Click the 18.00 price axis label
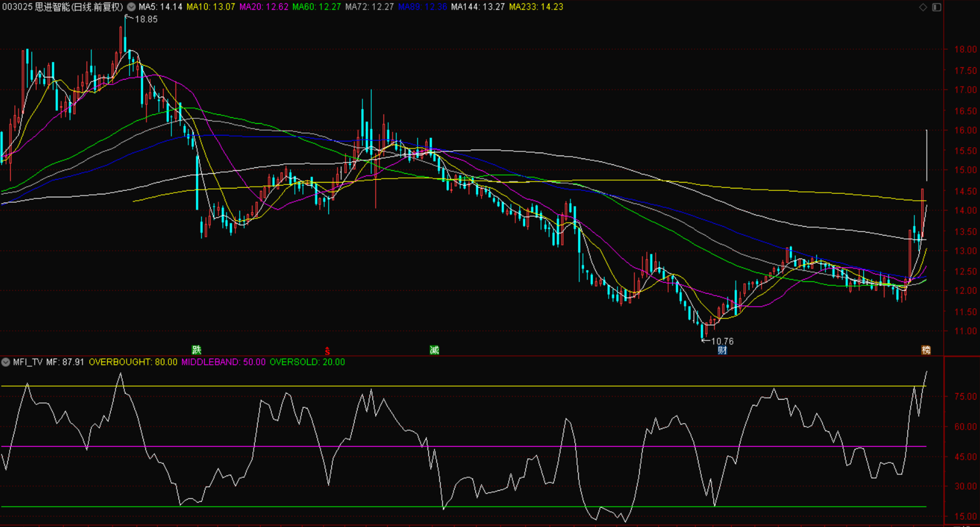980x527 pixels. pos(965,50)
